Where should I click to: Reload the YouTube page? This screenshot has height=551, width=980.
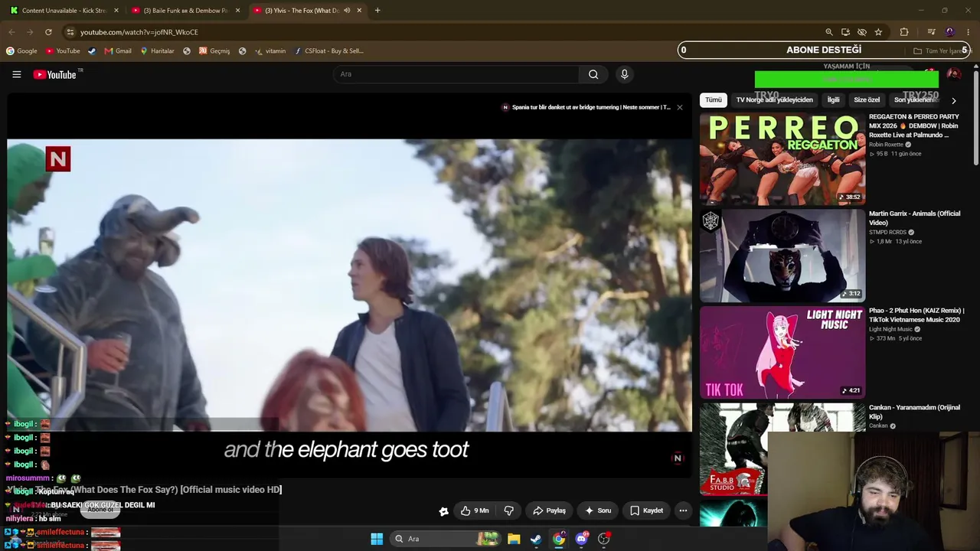point(48,32)
